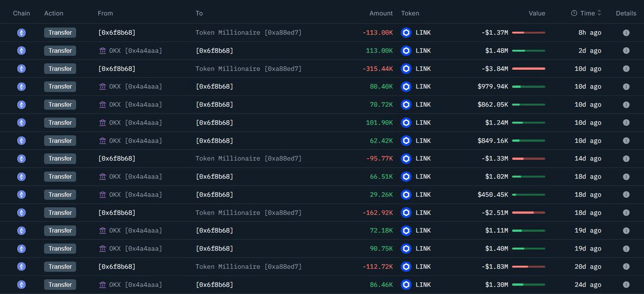Click the Value column header

(537, 13)
